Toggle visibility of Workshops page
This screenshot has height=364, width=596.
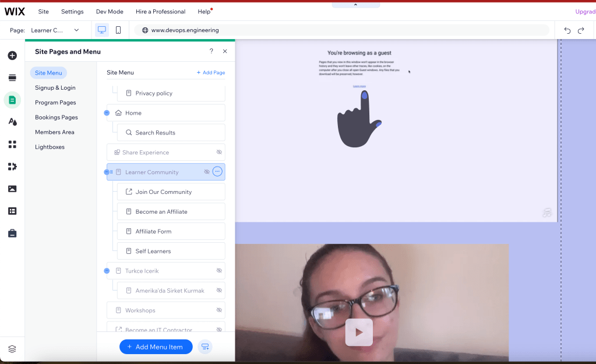coord(219,310)
